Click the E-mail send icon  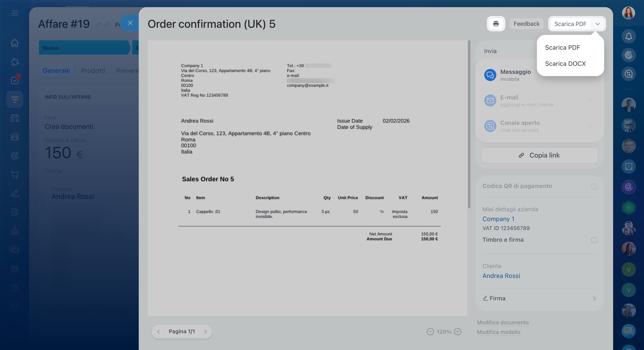pos(490,100)
